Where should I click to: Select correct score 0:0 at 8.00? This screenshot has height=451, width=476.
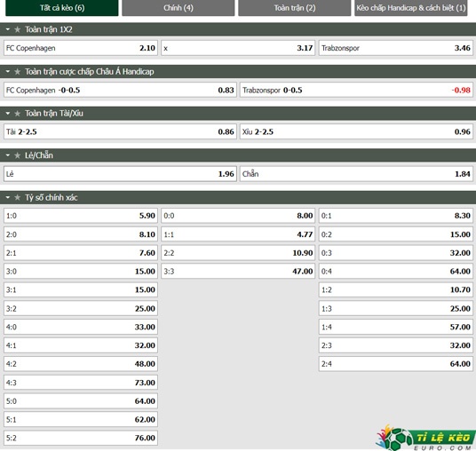238,216
